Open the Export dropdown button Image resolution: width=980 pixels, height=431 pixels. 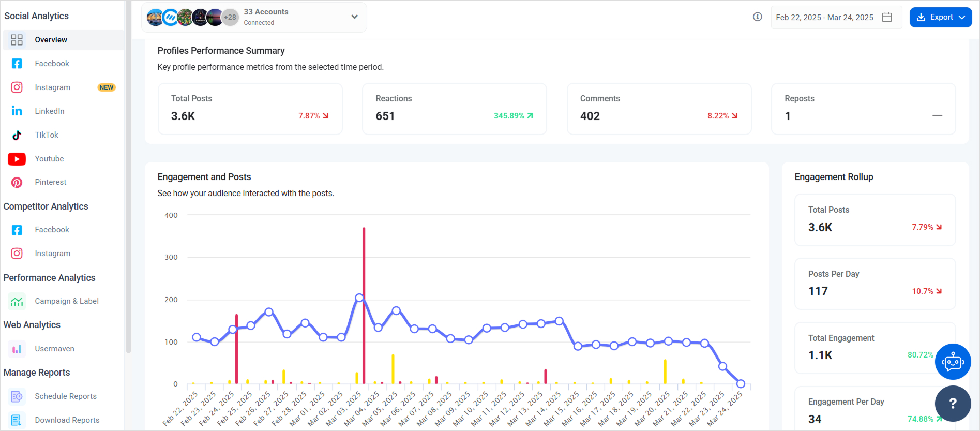click(941, 17)
